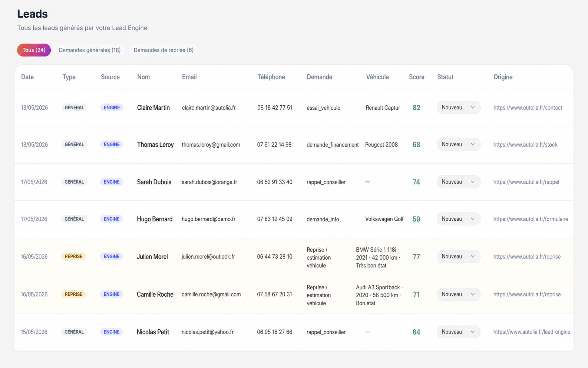Image resolution: width=588 pixels, height=368 pixels.
Task: Select the name Nicolas Petit
Action: (x=153, y=332)
